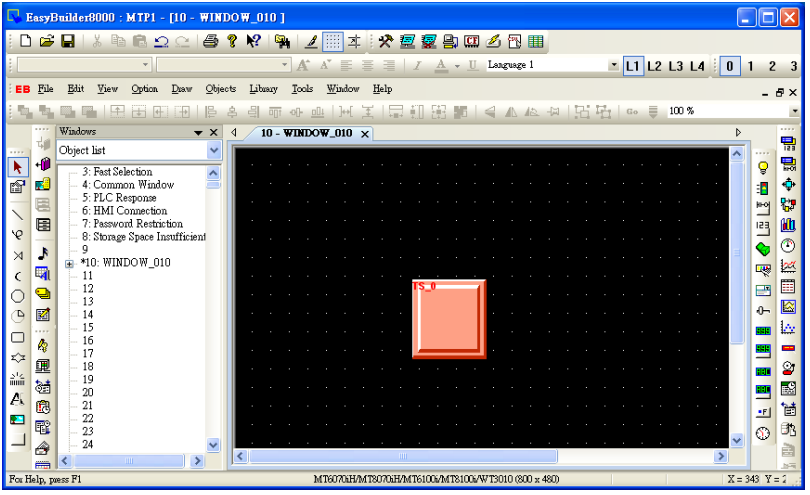The width and height of the screenshot is (810, 495).
Task: Open the About help question icon
Action: coord(232,41)
